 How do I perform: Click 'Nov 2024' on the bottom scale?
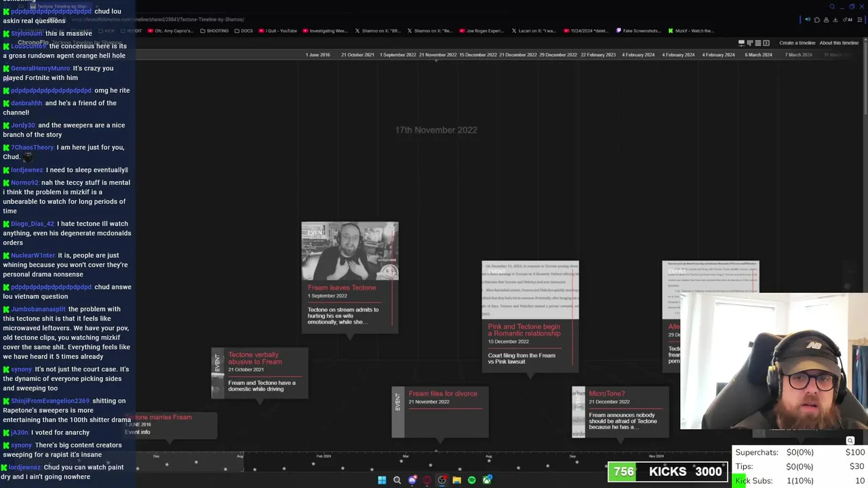coord(656,456)
